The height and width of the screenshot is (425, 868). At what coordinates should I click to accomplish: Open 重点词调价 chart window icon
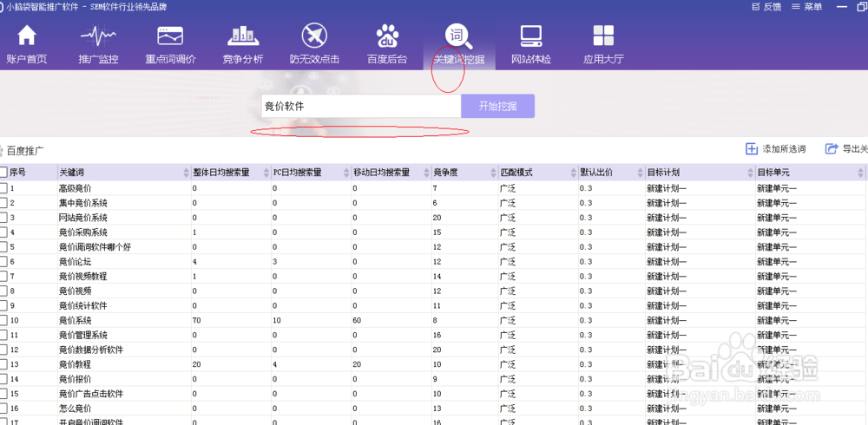coord(170,36)
